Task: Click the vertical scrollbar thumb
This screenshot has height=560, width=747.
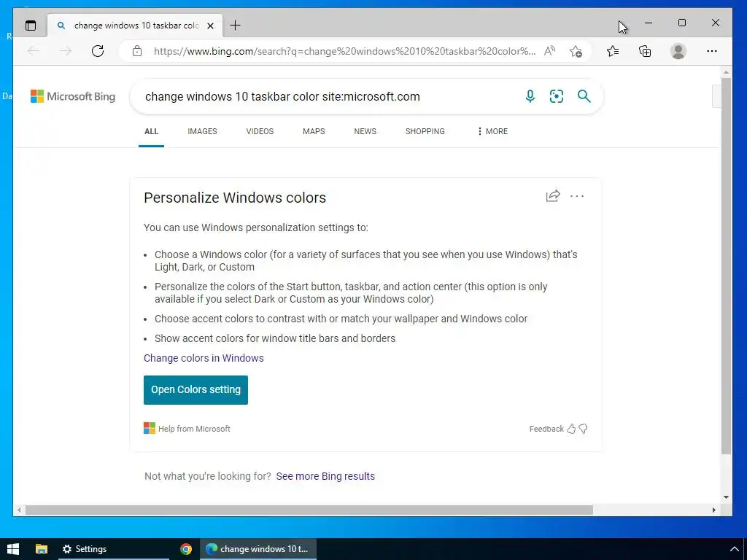Action: [x=726, y=266]
